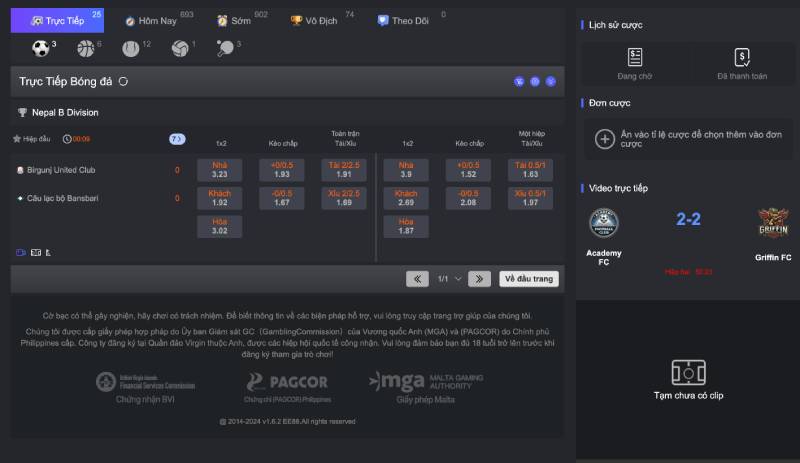Click the refresh icon beside Trực Tiếp Bóng đá
Screen dimensions: 800x463
(x=123, y=81)
